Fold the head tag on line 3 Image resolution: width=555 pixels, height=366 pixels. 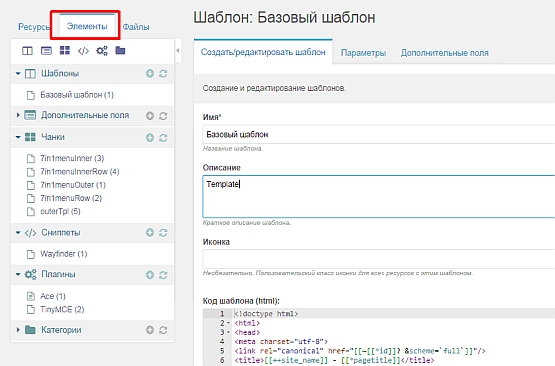coord(228,332)
